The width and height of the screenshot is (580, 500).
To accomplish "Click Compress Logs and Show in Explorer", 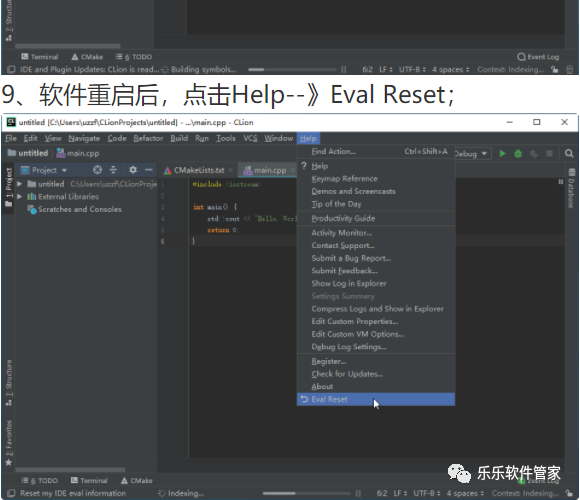I will 376,309.
